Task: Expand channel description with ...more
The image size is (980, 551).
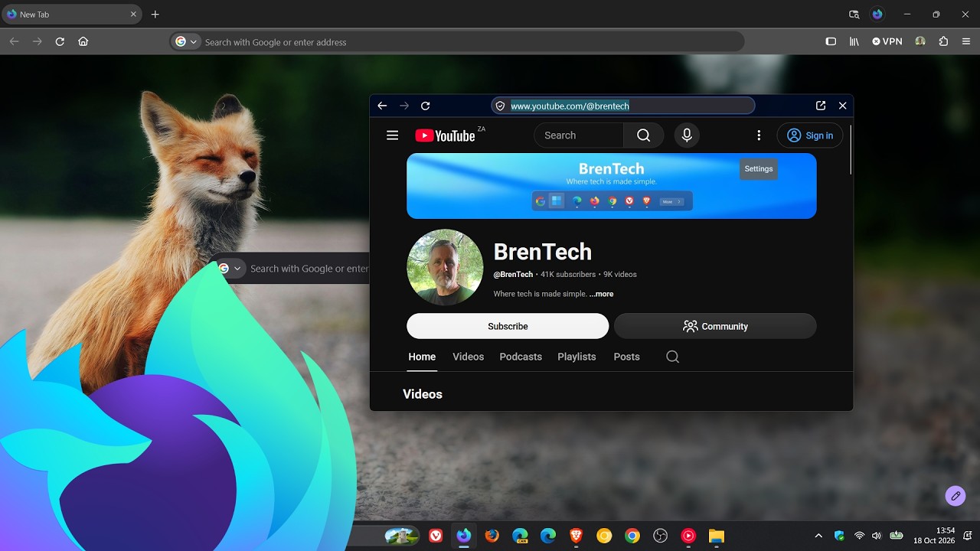Action: (601, 294)
